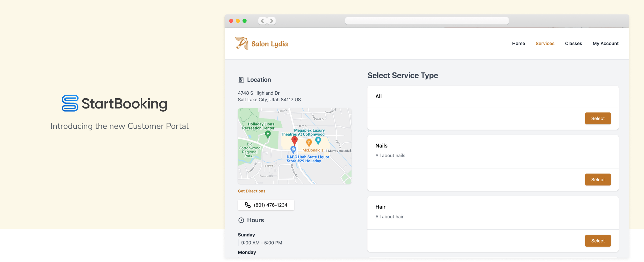The width and height of the screenshot is (644, 262).
Task: Click the Nails card title
Action: (x=381, y=146)
